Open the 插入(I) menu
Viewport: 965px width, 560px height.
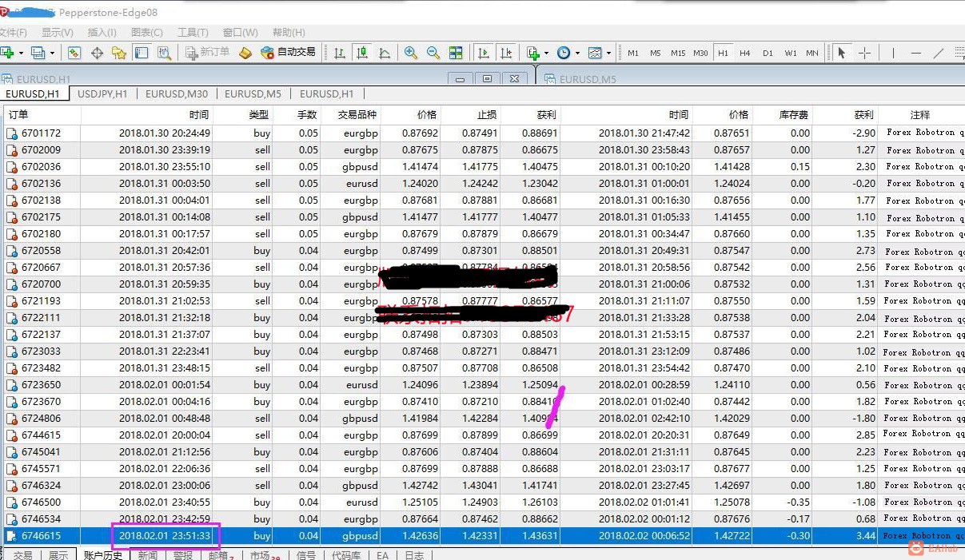pyautogui.click(x=102, y=33)
